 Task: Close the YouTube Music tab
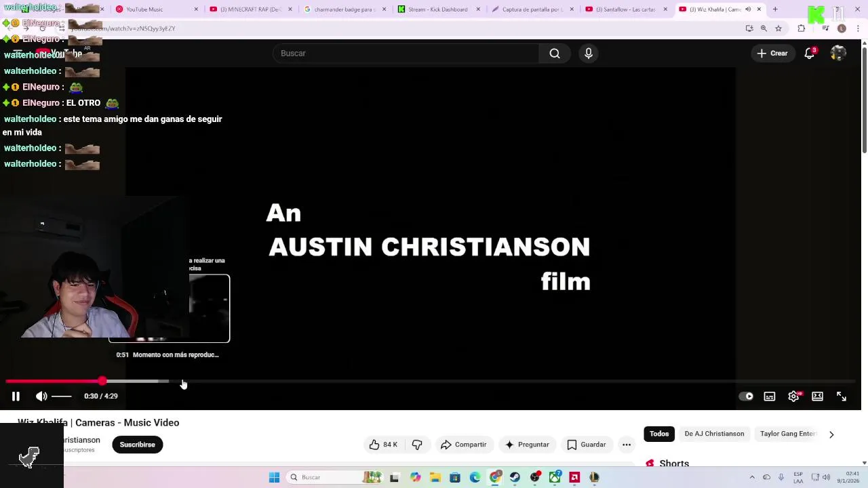pyautogui.click(x=196, y=9)
